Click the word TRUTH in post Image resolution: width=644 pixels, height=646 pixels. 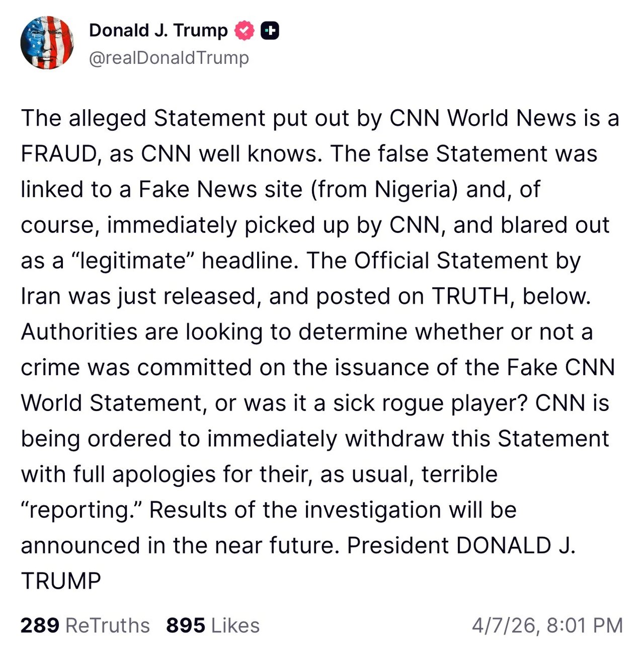pyautogui.click(x=470, y=296)
